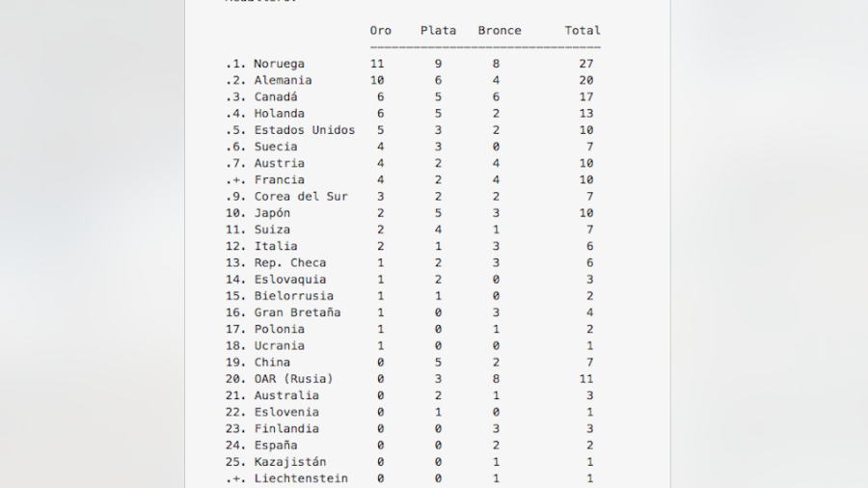868x488 pixels.
Task: Click the Bronce column header
Action: point(500,31)
